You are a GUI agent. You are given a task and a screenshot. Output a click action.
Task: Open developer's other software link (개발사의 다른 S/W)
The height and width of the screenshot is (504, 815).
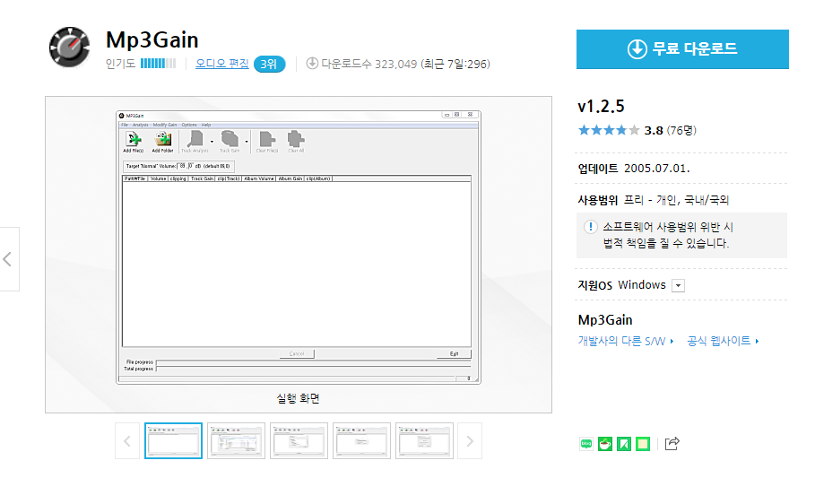pos(626,341)
